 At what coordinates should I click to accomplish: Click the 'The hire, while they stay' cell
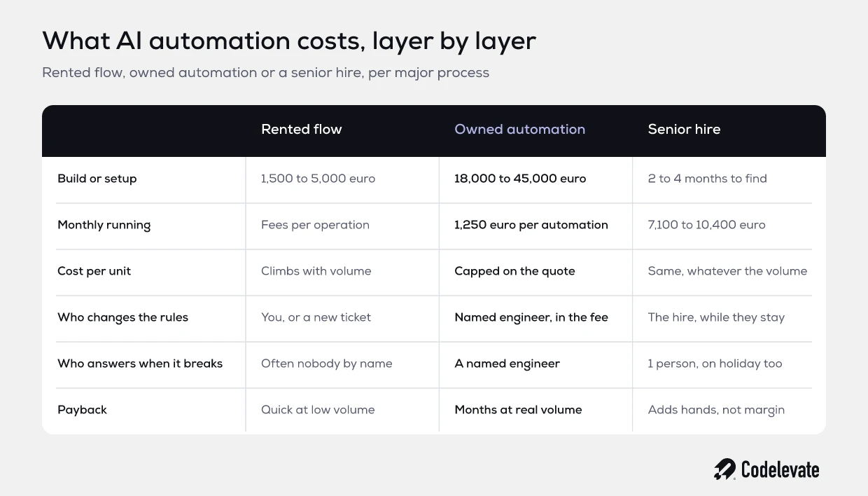tap(716, 317)
